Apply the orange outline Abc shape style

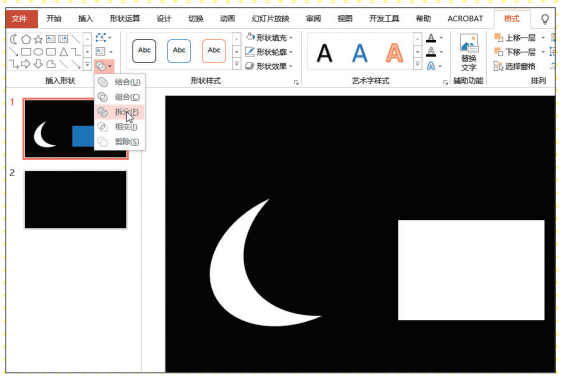coord(214,51)
